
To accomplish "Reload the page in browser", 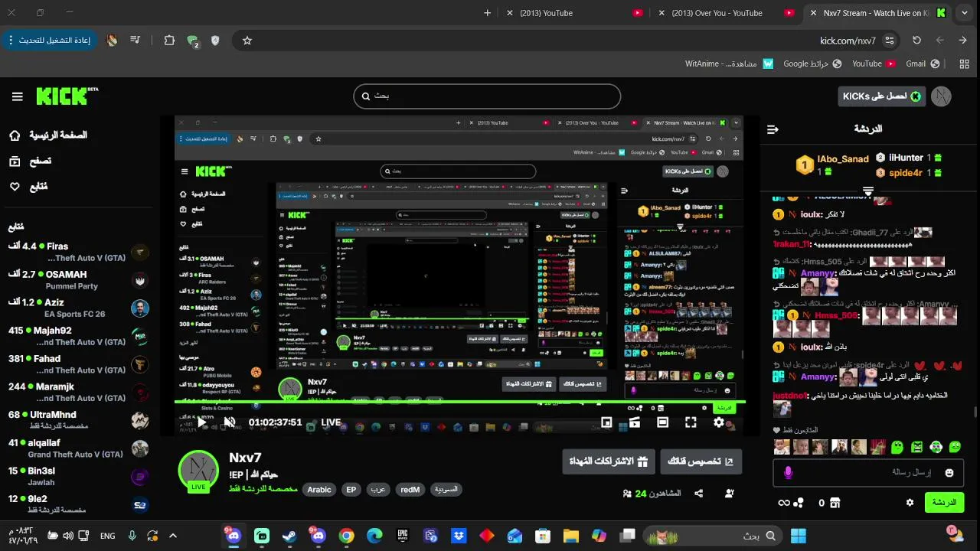I will pyautogui.click(x=916, y=41).
